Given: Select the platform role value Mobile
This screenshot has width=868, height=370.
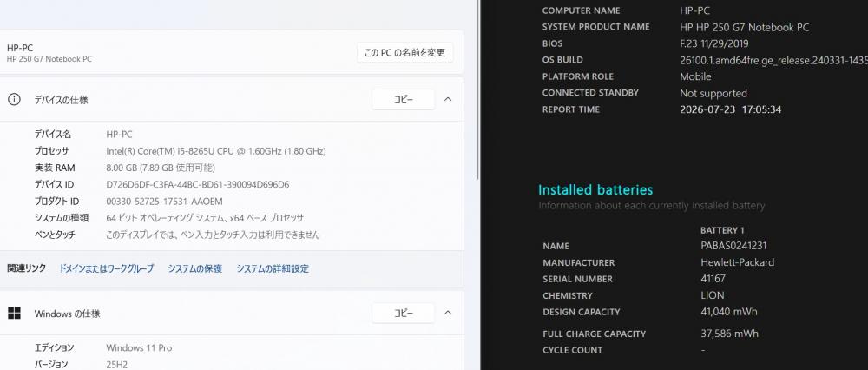Looking at the screenshot, I should pos(695,76).
